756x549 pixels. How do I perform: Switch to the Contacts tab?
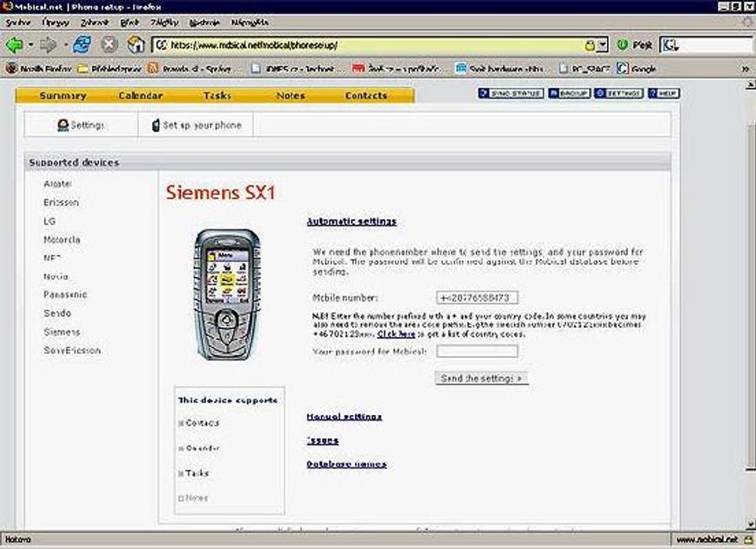click(x=366, y=95)
